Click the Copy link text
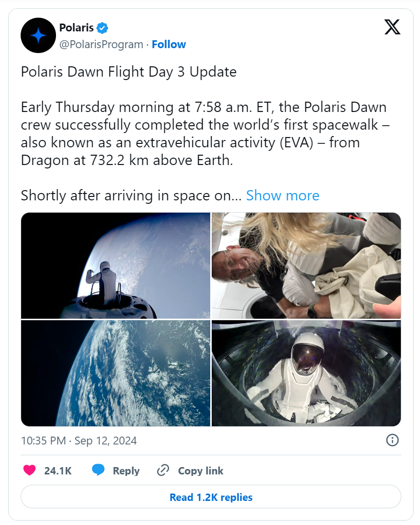This screenshot has width=420, height=525. tap(200, 470)
